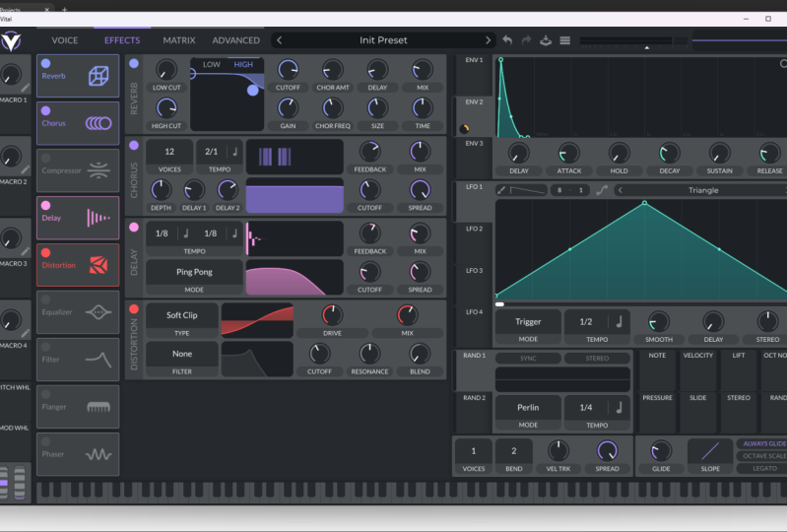
Task: Click the chorus tempo note icon
Action: click(x=234, y=151)
